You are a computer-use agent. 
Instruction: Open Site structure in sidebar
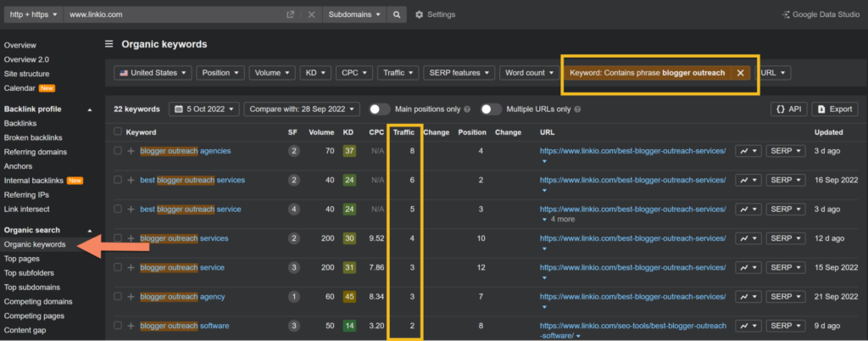(x=26, y=74)
